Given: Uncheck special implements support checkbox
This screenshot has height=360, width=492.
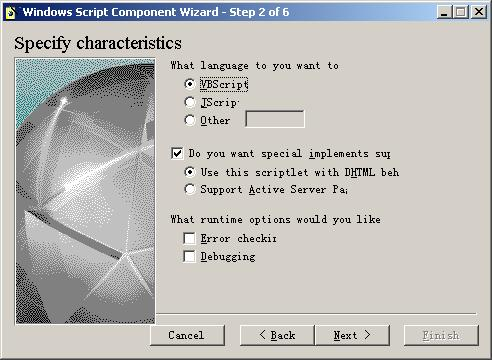Looking at the screenshot, I should tap(177, 153).
